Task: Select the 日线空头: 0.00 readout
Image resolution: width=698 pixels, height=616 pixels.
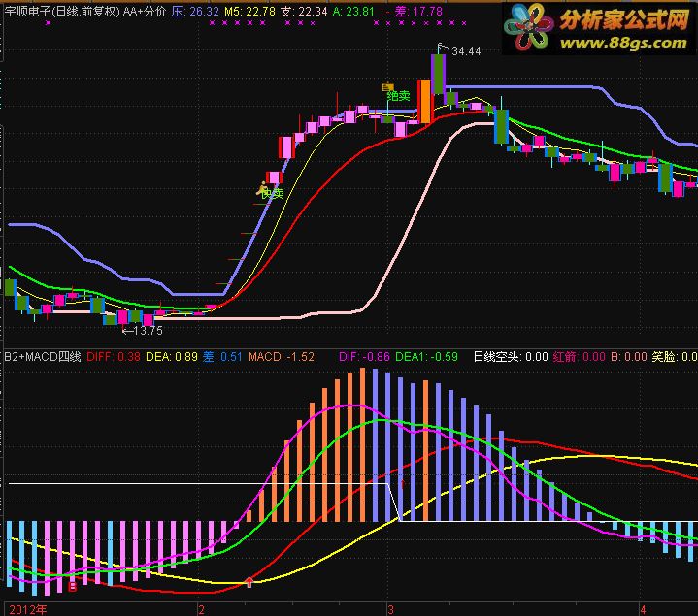Action: (511, 357)
